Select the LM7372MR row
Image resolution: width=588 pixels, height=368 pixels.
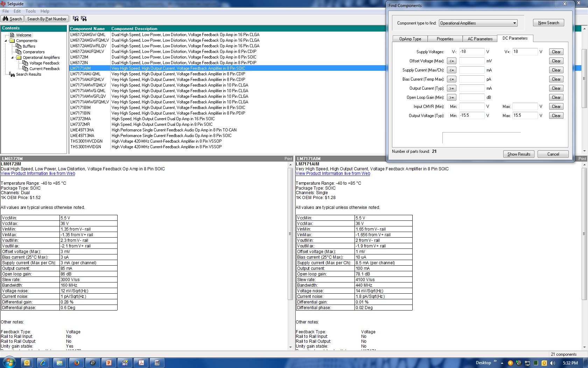pos(227,124)
